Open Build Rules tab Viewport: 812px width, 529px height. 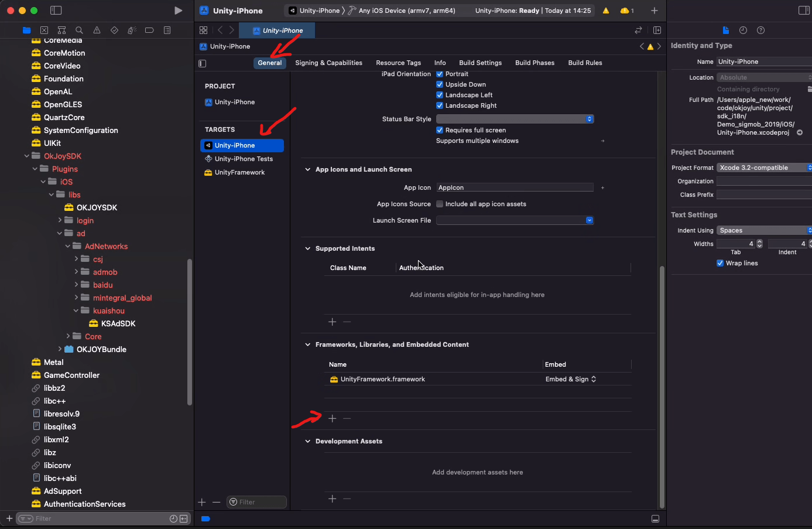point(585,63)
